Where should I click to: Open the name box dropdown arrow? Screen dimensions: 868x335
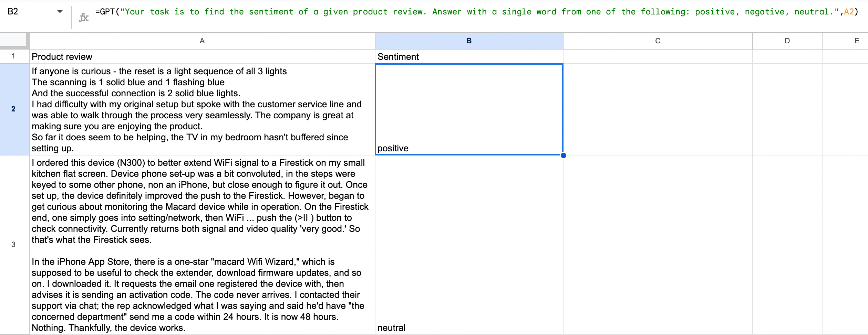pos(60,12)
